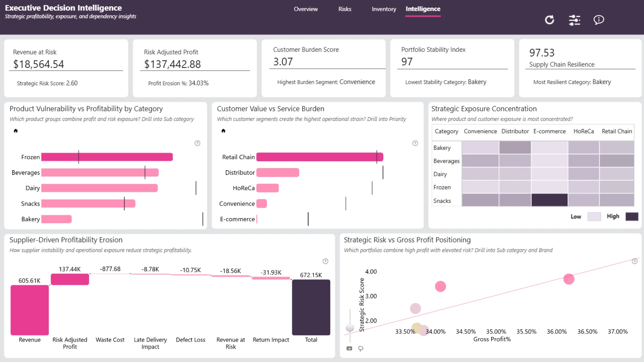Open help icon on Product Vulnerability chart
The width and height of the screenshot is (644, 362).
tap(198, 143)
